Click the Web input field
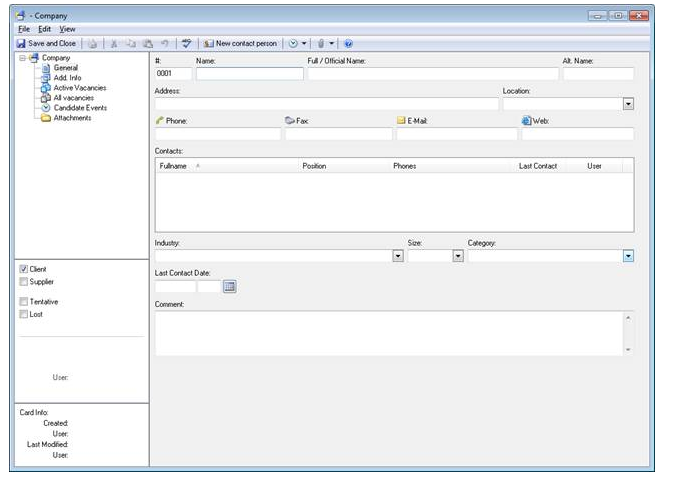674x490 pixels. (578, 134)
